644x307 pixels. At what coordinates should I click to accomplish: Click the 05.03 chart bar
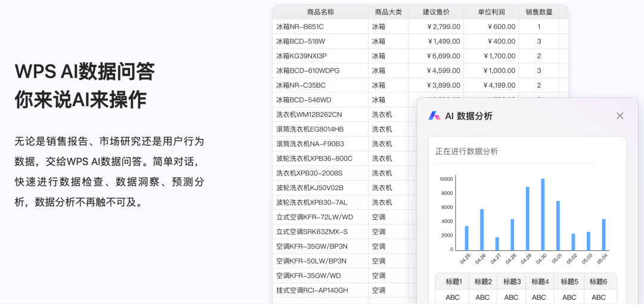(588, 241)
